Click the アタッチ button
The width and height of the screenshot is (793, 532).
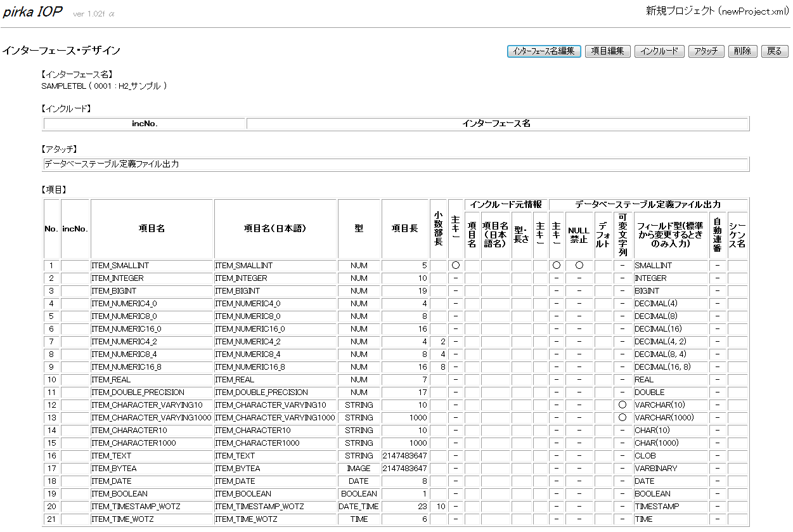pyautogui.click(x=705, y=51)
